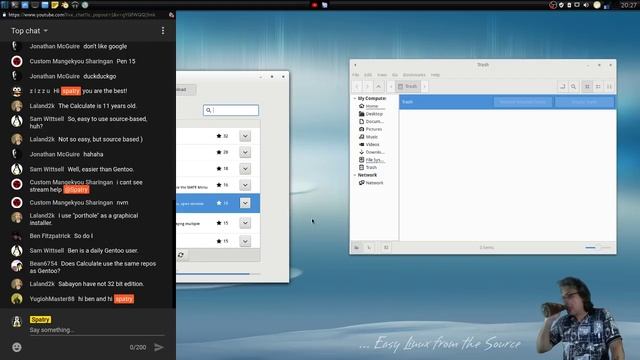This screenshot has width=640, height=360.
Task: Open Go menu in Trash window
Action: point(395,75)
